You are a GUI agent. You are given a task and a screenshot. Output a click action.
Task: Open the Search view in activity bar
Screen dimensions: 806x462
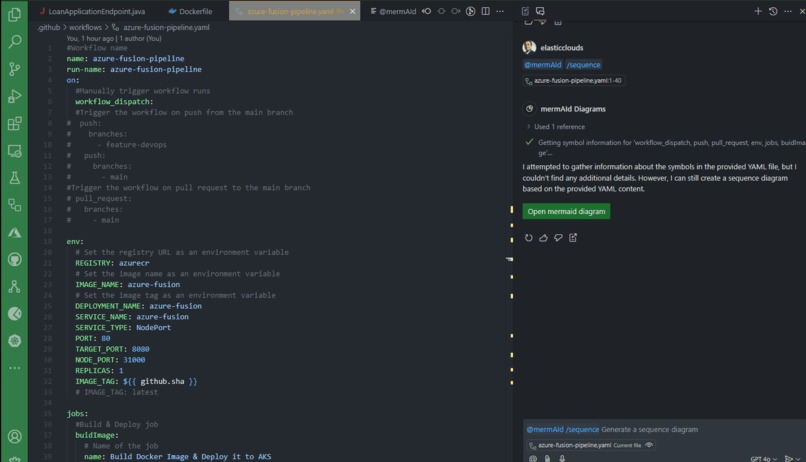14,42
